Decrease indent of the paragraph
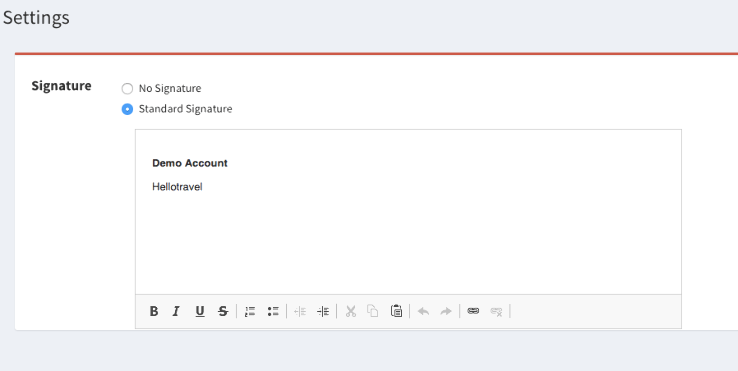This screenshot has height=371, width=738. coord(300,311)
